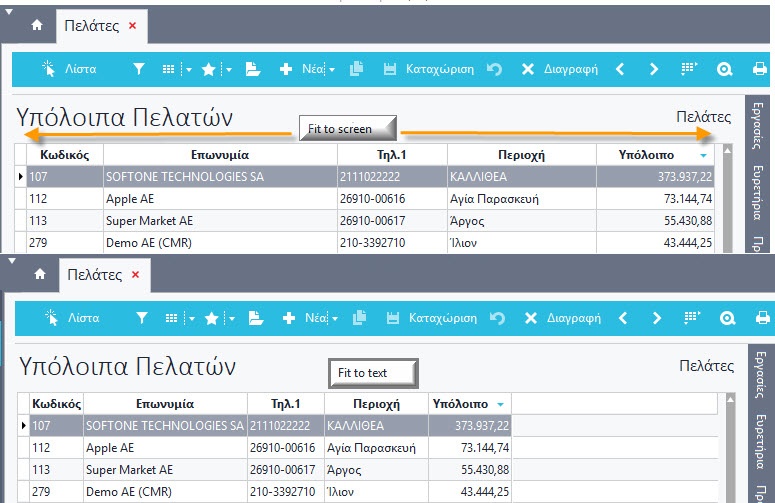Image resolution: width=775 pixels, height=503 pixels.
Task: Click the home icon in the lower window
Action: pos(40,273)
